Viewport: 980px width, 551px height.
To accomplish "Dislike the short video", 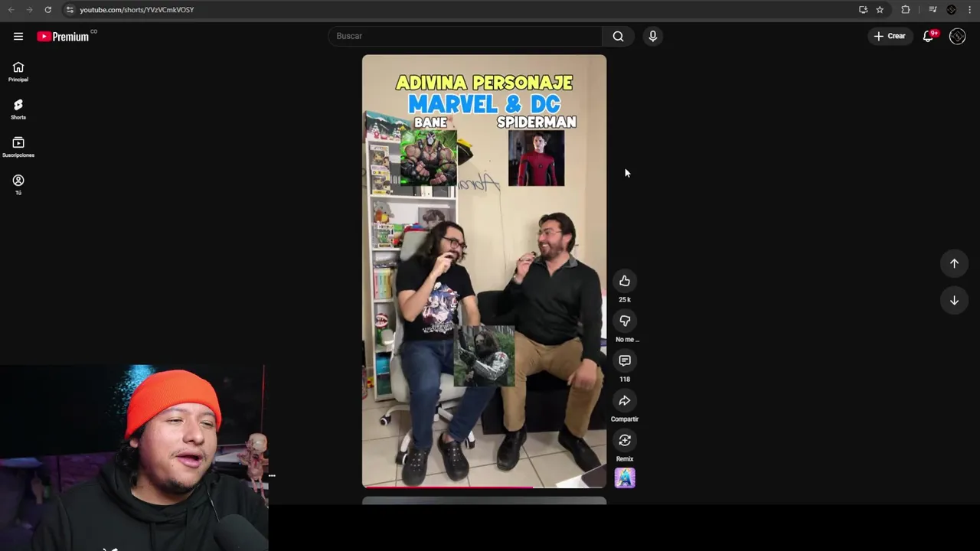I will [625, 321].
